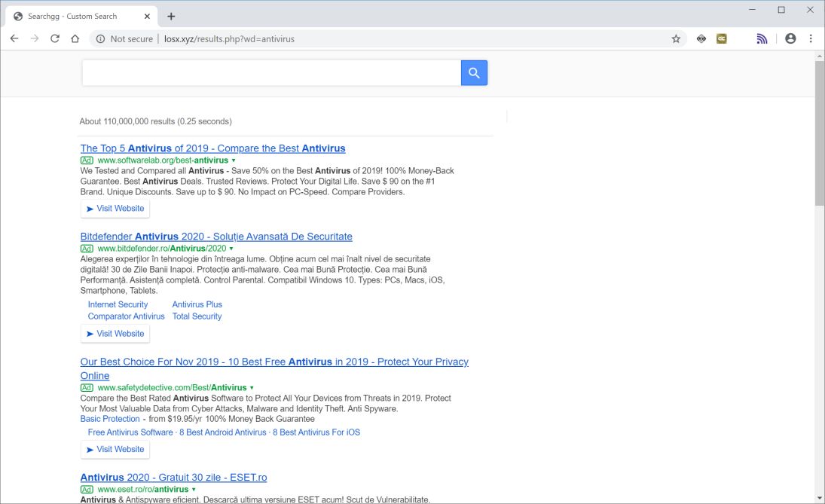Expand the softwarelab.org ad dropdown arrow

[x=234, y=160]
